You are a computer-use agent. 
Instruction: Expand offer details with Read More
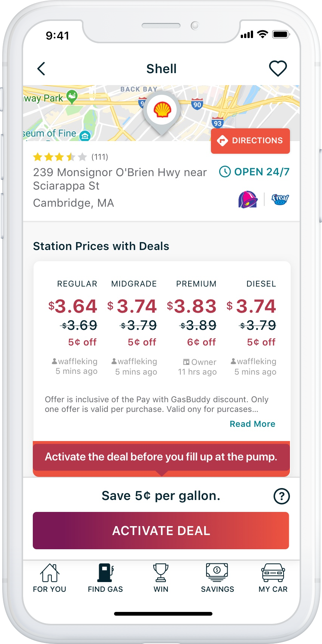point(252,424)
